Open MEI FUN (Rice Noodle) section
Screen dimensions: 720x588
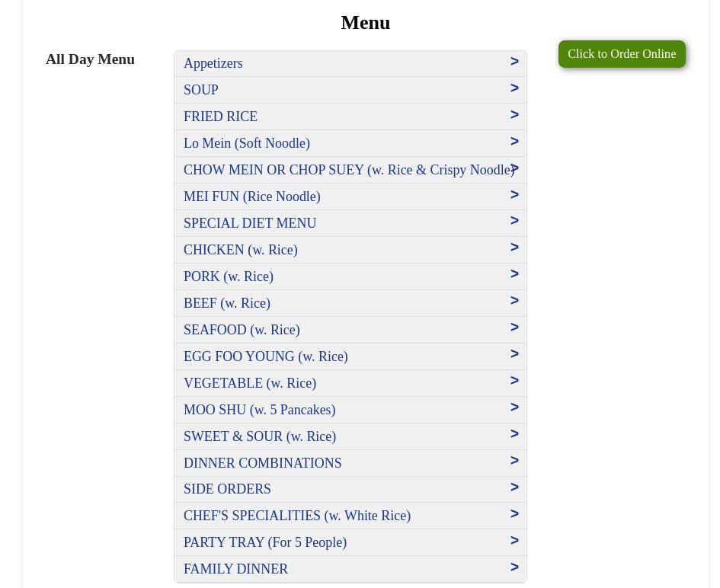pos(350,197)
